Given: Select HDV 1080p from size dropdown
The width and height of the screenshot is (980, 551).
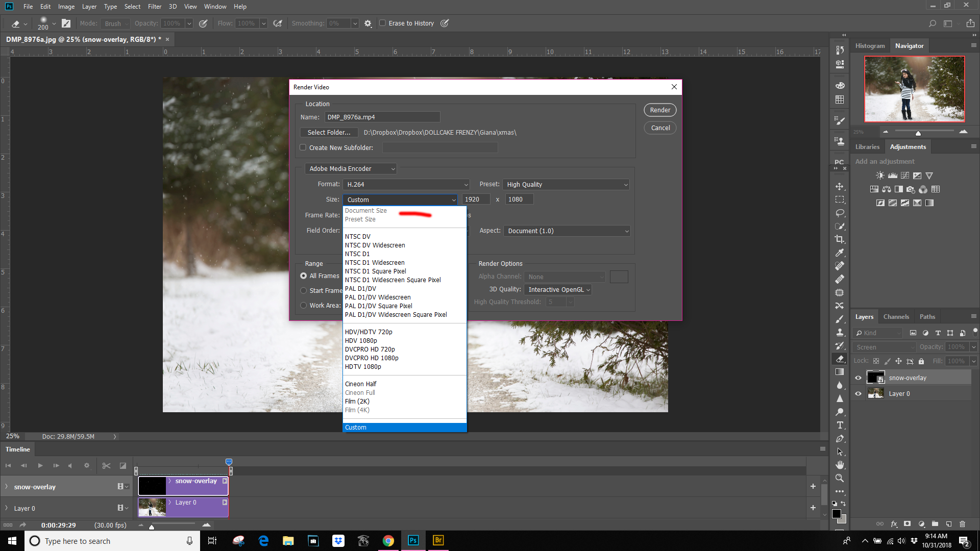Looking at the screenshot, I should (361, 340).
